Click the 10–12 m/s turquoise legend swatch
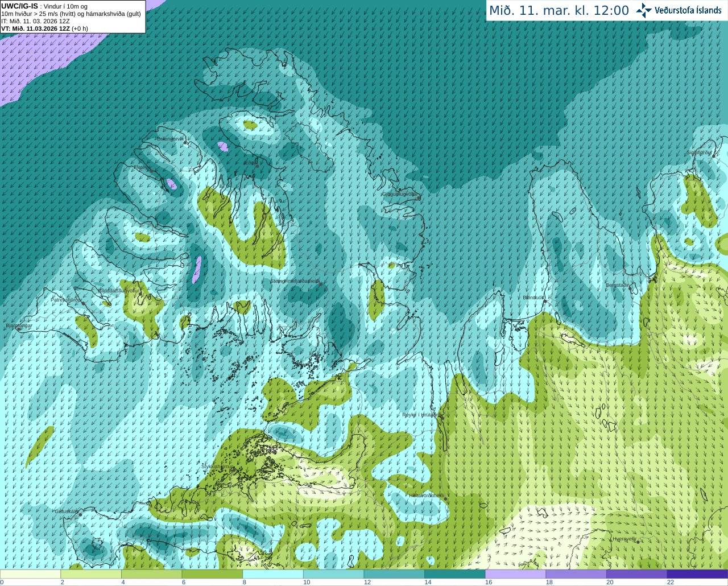The width and height of the screenshot is (728, 586). tap(333, 574)
